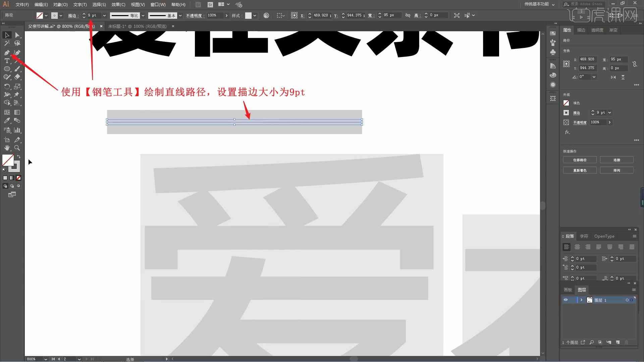
Task: Select the Eyedropper tool
Action: [x=7, y=120]
